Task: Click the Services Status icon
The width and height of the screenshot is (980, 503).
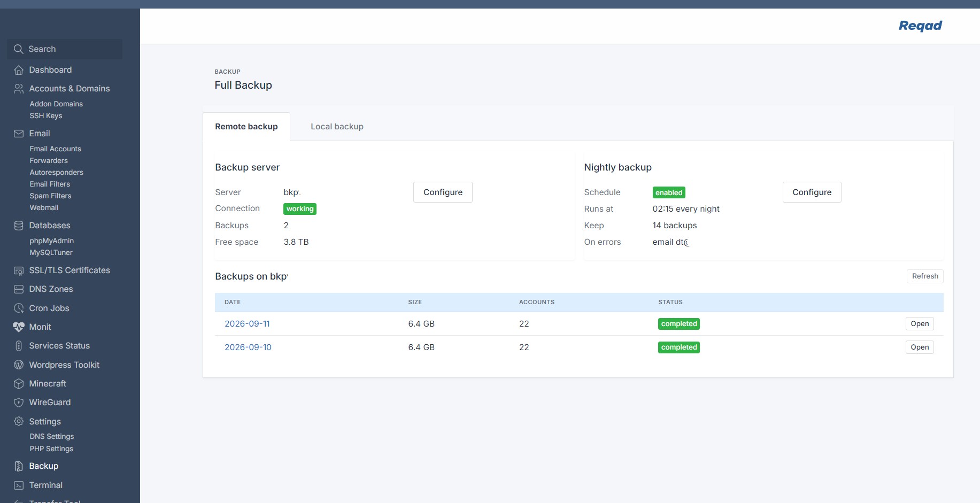Action: 19,346
